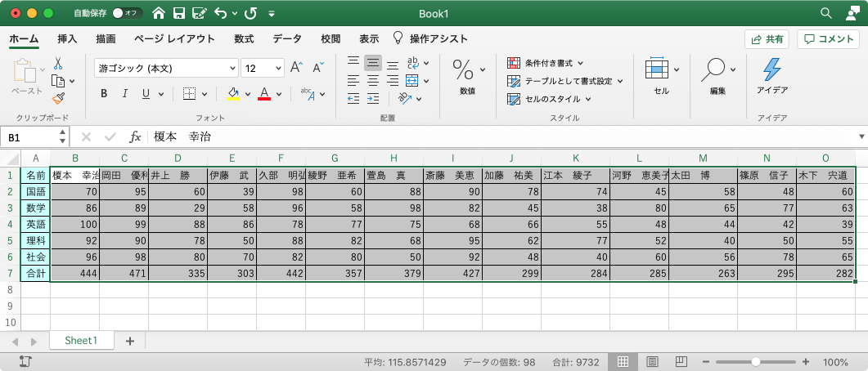Open テーブルとして書式設定 menu
The width and height of the screenshot is (868, 371).
[x=565, y=81]
